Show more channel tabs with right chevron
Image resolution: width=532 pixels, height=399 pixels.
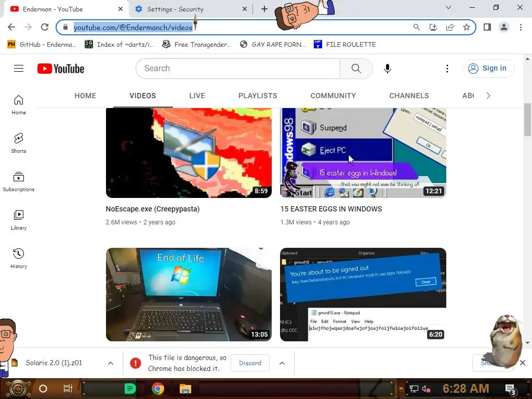click(488, 96)
